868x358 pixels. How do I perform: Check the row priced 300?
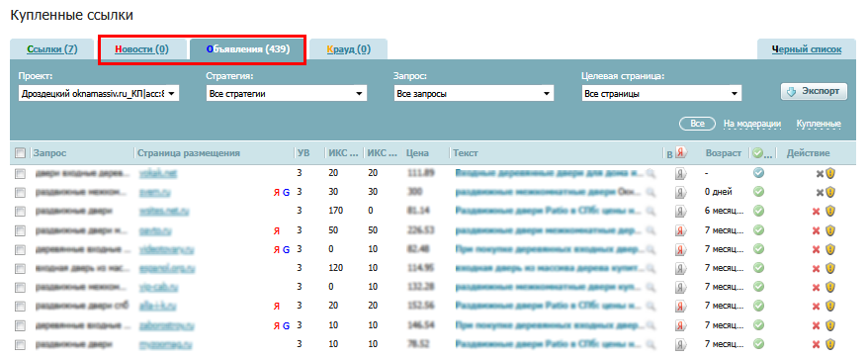20,192
